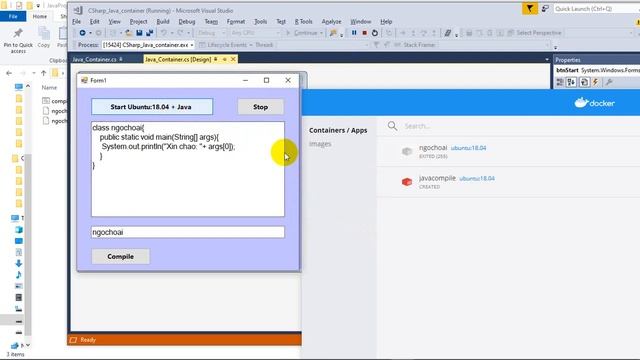Click the Compile button in Form1

tap(120, 256)
